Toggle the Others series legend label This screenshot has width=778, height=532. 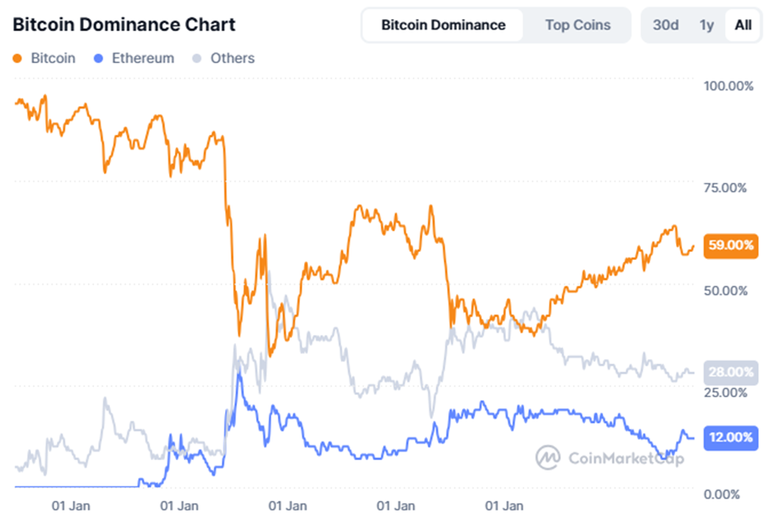tap(232, 58)
